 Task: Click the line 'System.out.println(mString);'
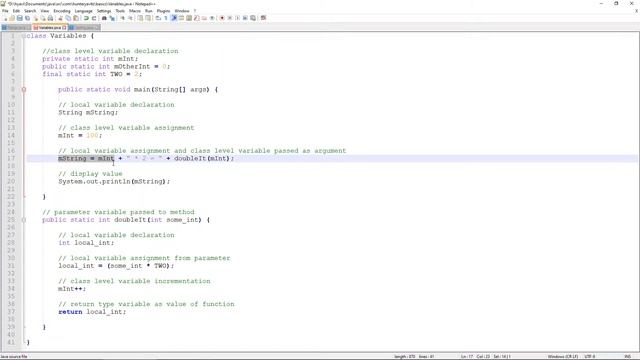(114, 182)
